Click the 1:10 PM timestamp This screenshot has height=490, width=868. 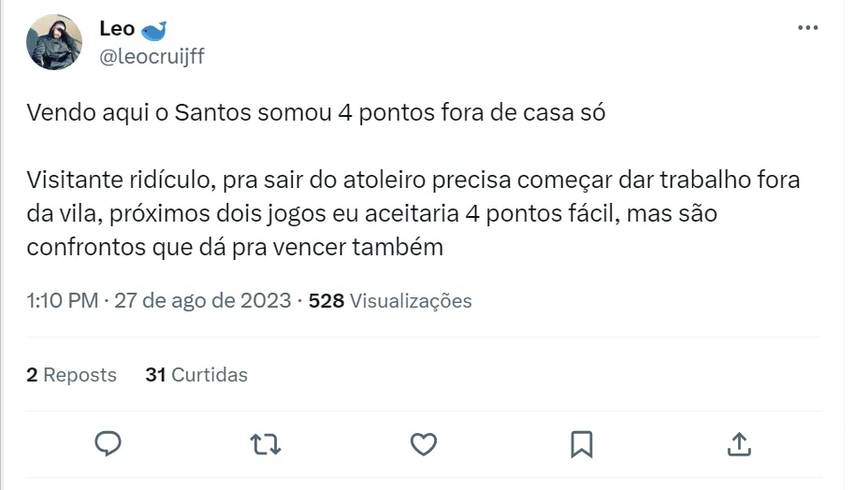[63, 300]
